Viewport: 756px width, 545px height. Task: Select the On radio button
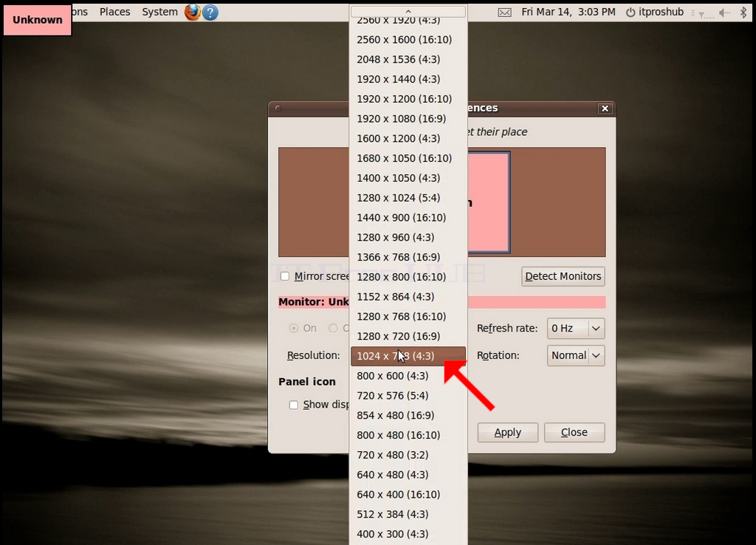point(294,328)
